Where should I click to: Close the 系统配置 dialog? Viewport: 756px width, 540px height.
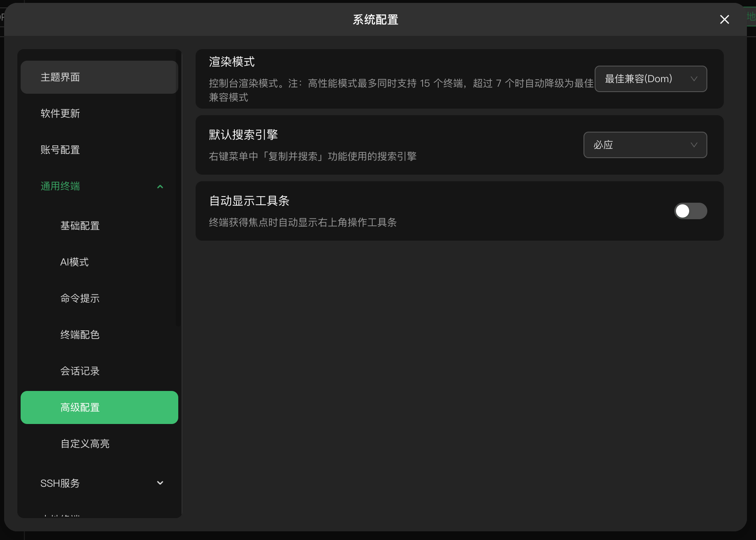[x=724, y=19]
